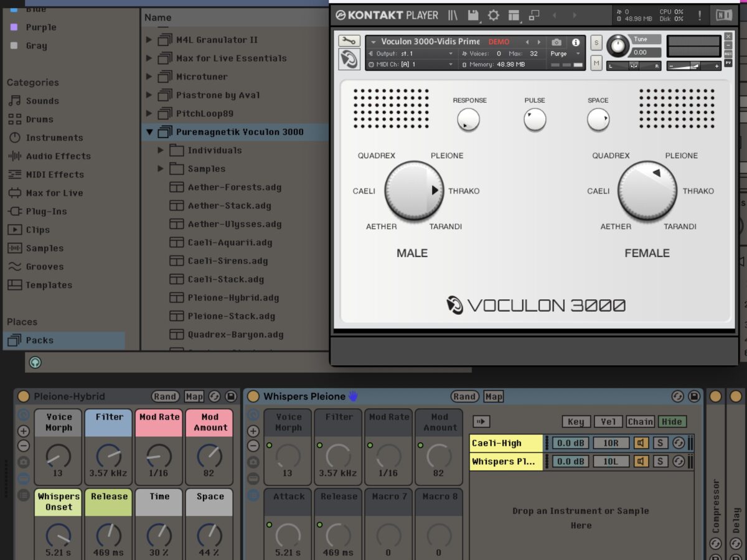Save the Pleione-Hybrid rack preset via disk icon
This screenshot has width=747, height=560.
tap(231, 396)
